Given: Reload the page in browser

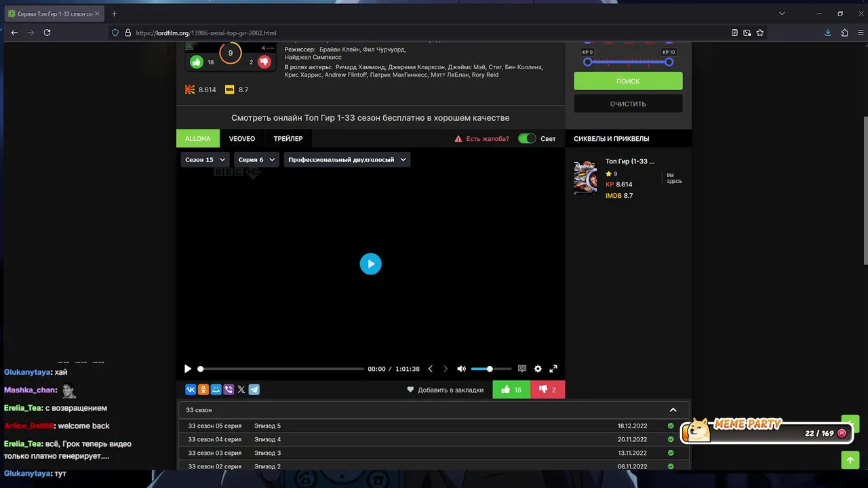Looking at the screenshot, I should [x=47, y=33].
